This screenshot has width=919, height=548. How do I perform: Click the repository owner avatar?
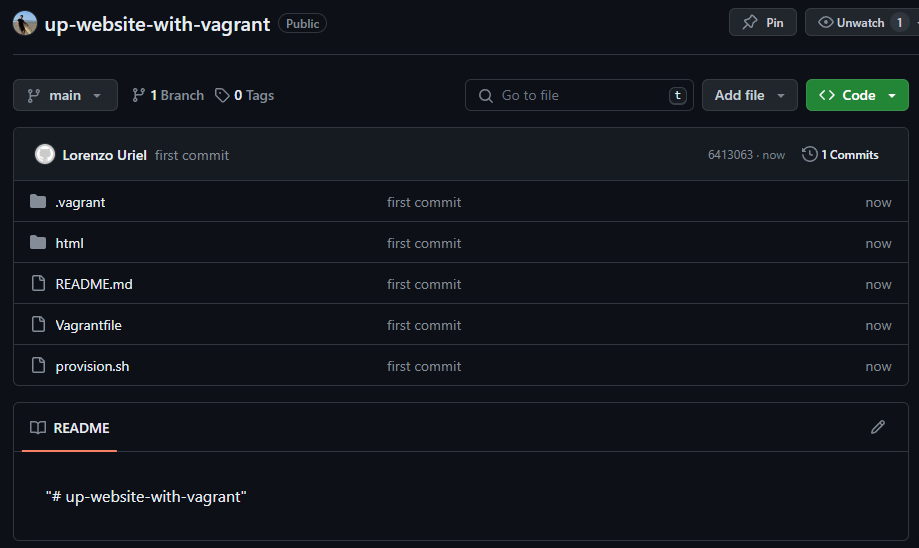25,23
